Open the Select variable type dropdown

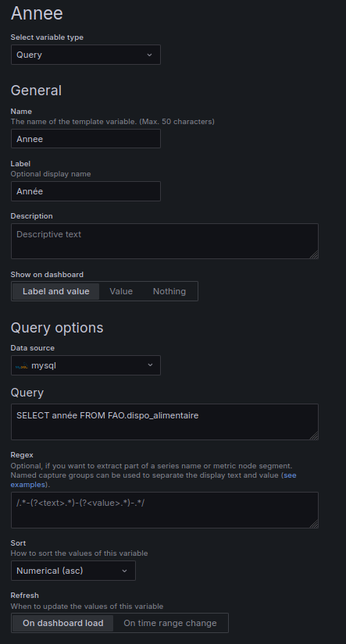click(85, 55)
